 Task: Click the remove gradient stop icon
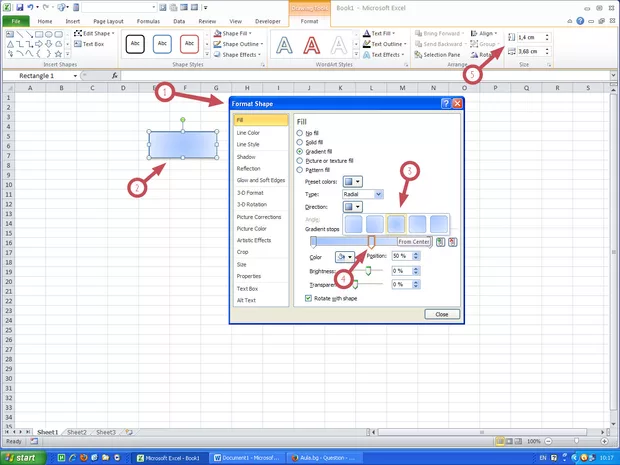click(453, 242)
